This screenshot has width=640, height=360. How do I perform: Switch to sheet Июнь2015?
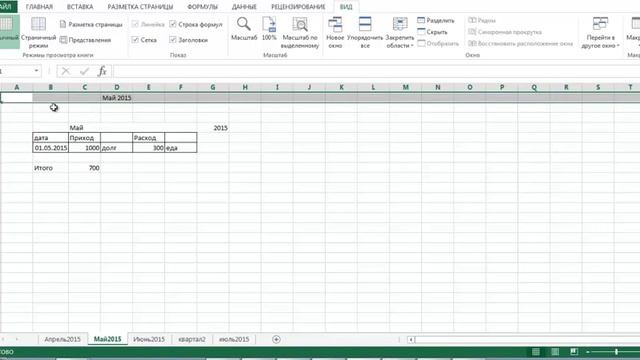(149, 339)
